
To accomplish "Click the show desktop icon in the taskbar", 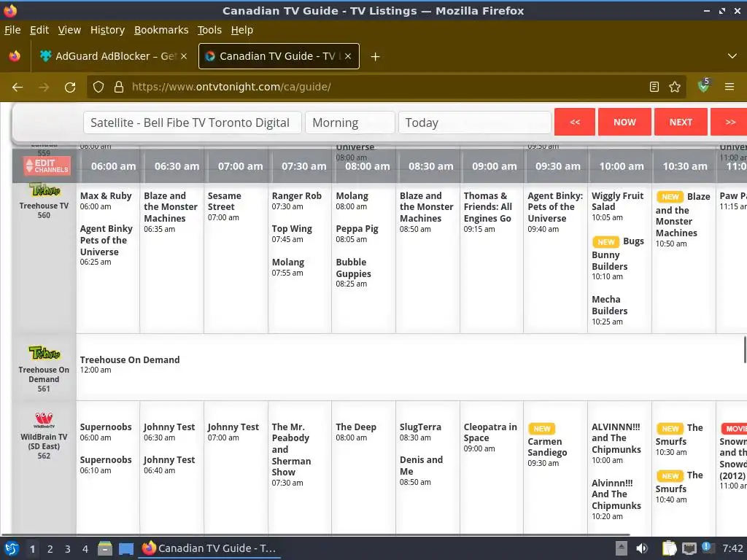I will pyautogui.click(x=125, y=548).
